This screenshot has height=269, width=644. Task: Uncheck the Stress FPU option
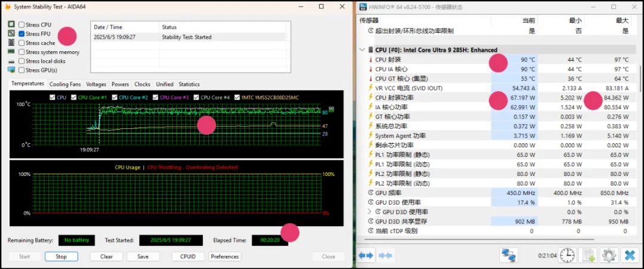tap(21, 34)
